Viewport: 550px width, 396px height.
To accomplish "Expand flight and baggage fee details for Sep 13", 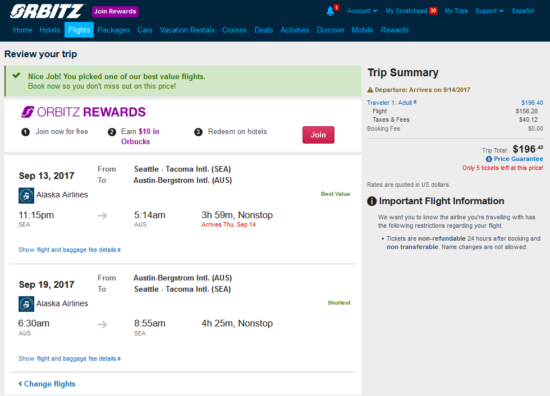I will [69, 250].
